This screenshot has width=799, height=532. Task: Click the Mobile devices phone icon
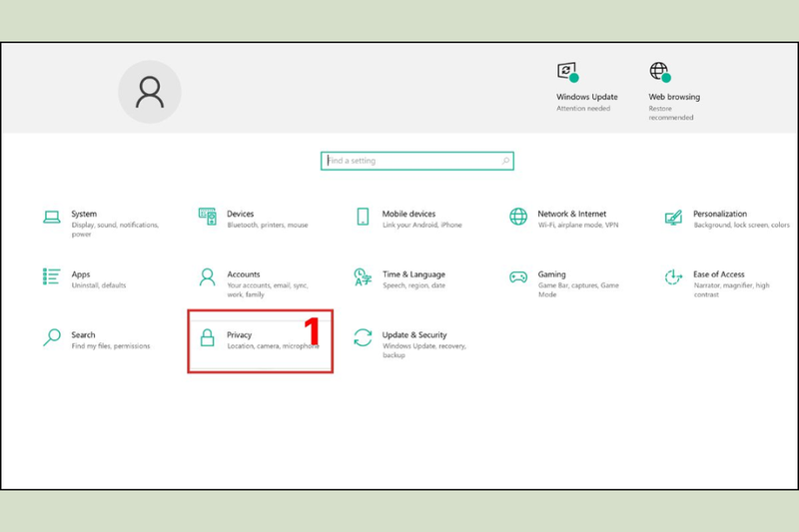[x=363, y=217]
